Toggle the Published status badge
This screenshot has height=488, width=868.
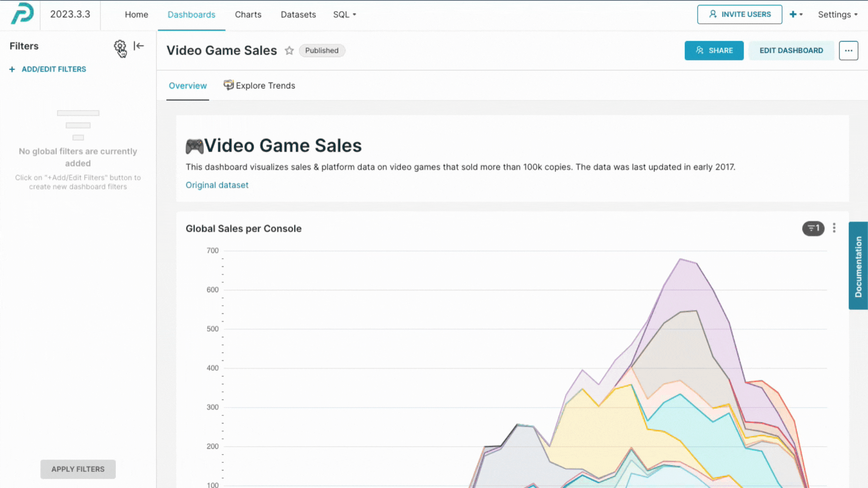tap(321, 50)
